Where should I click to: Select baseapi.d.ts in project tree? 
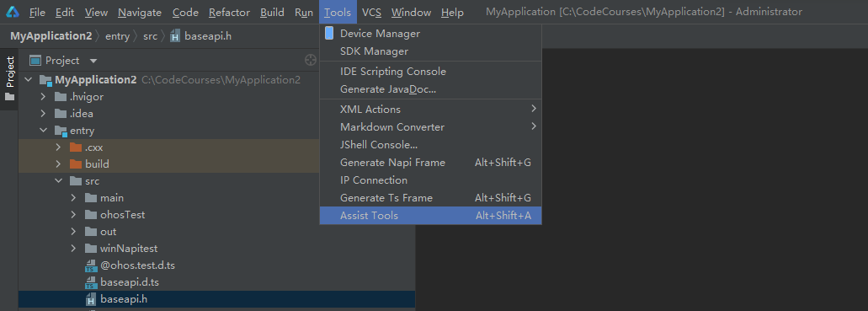click(x=130, y=282)
